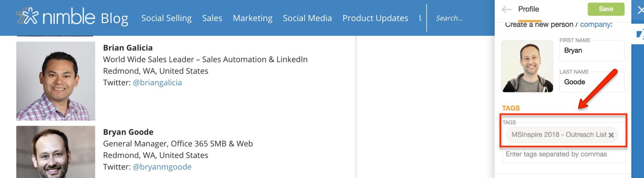The image size is (644, 178).
Task: Click the First Name field containing Bryan
Action: click(591, 51)
